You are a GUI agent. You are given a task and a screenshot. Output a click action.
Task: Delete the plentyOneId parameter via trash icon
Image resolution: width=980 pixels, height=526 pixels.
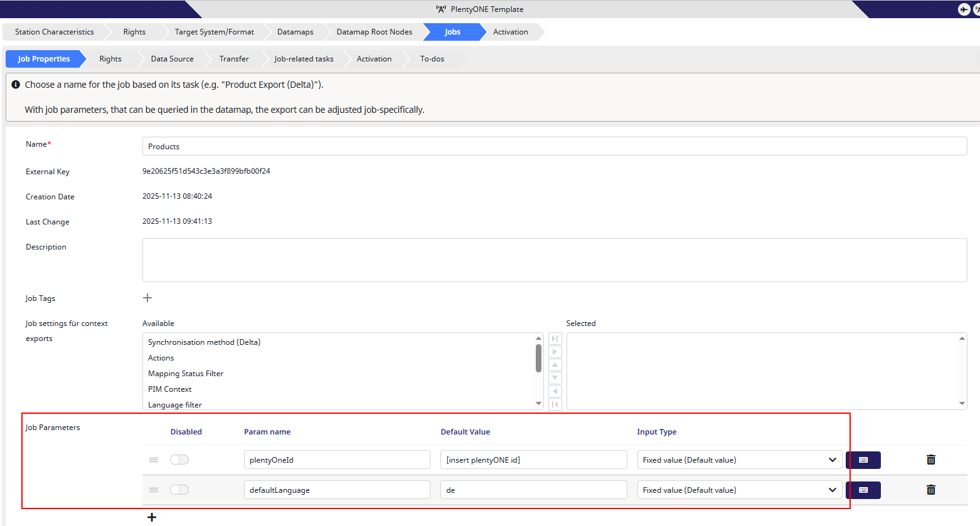click(x=931, y=460)
